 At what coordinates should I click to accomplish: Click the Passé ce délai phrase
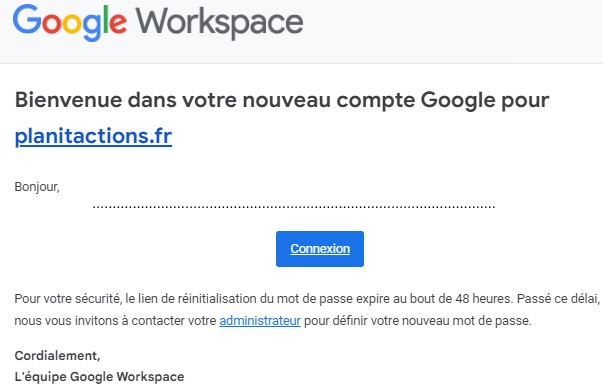pyautogui.click(x=558, y=298)
